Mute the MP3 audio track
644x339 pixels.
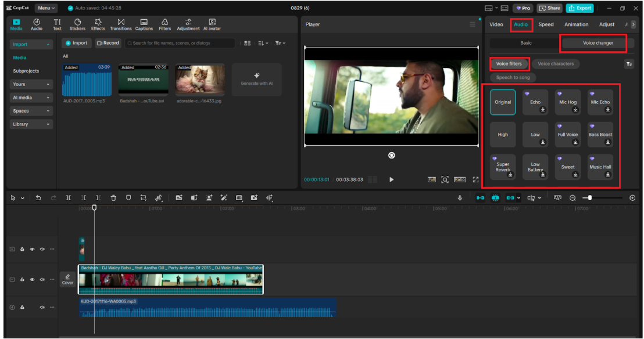pos(42,307)
